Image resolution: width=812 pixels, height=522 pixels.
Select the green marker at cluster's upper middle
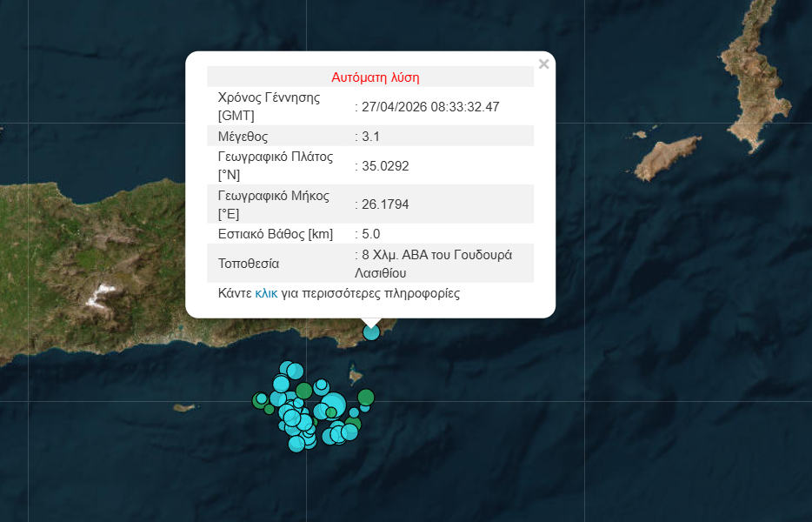(303, 390)
